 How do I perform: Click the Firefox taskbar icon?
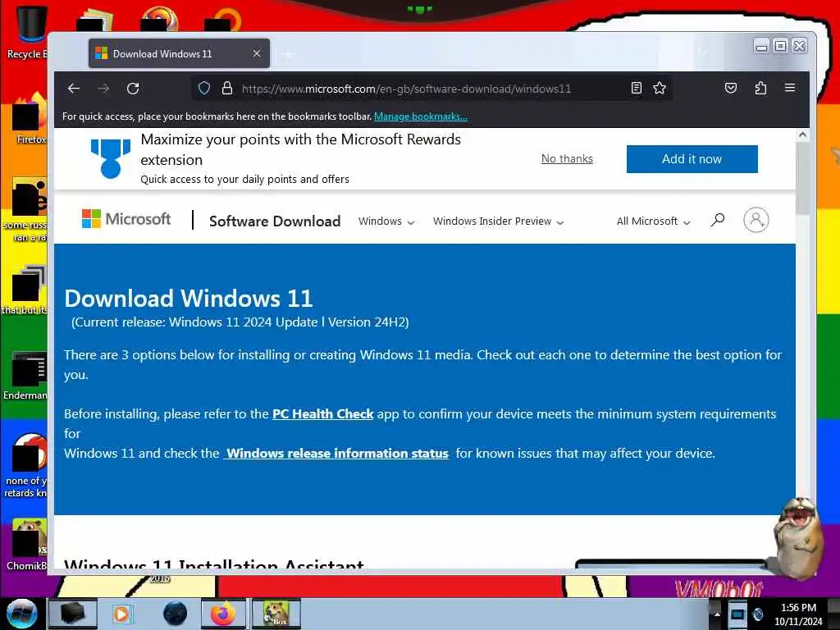tap(223, 614)
